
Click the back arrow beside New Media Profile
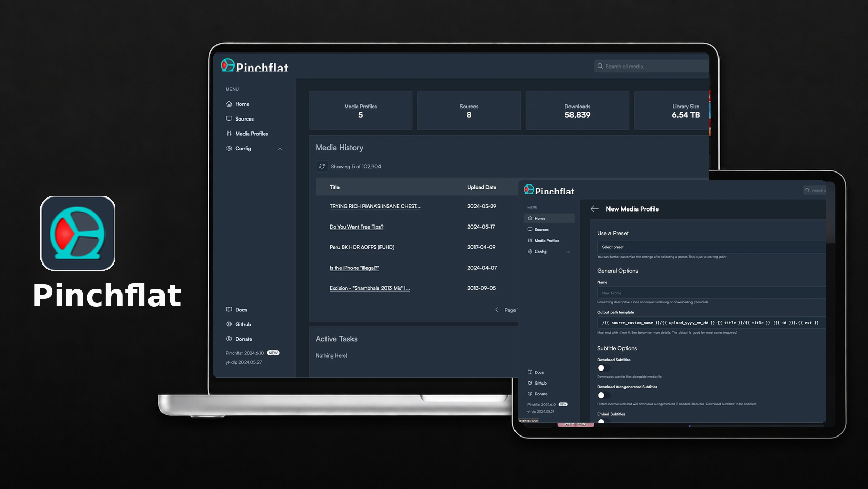click(x=595, y=209)
